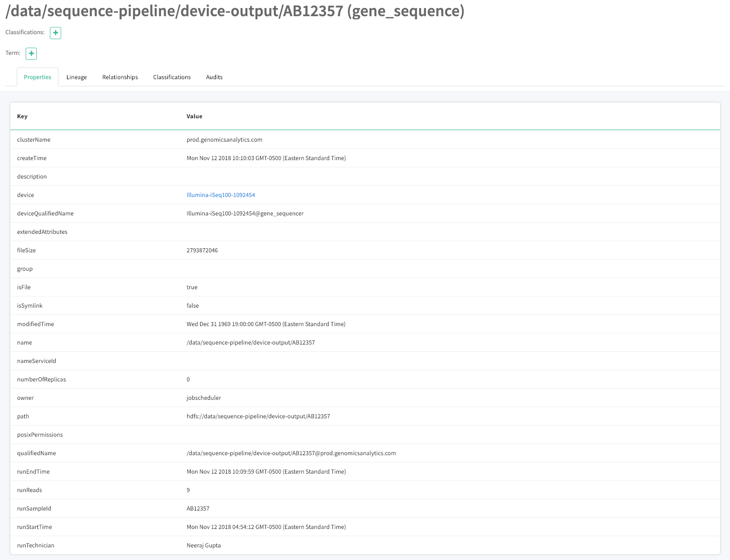Image resolution: width=730 pixels, height=560 pixels.
Task: Click the clusterName value prod.genomicsanalytics.com
Action: coord(224,139)
